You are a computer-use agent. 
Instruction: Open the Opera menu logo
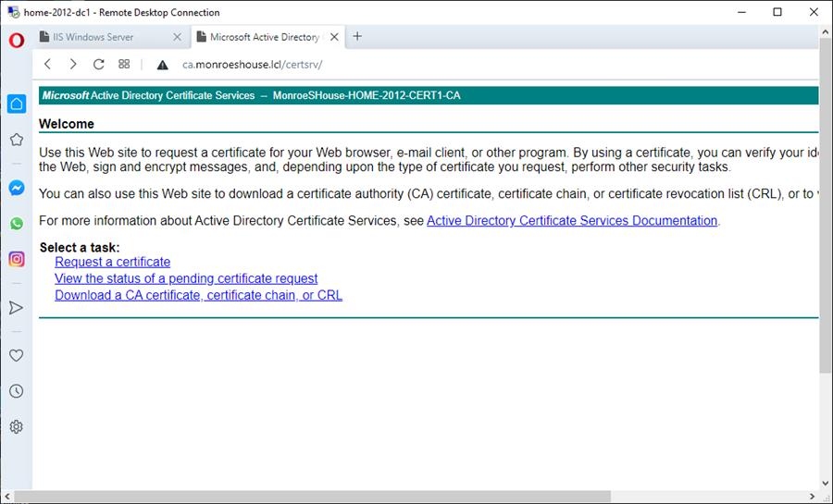point(17,41)
